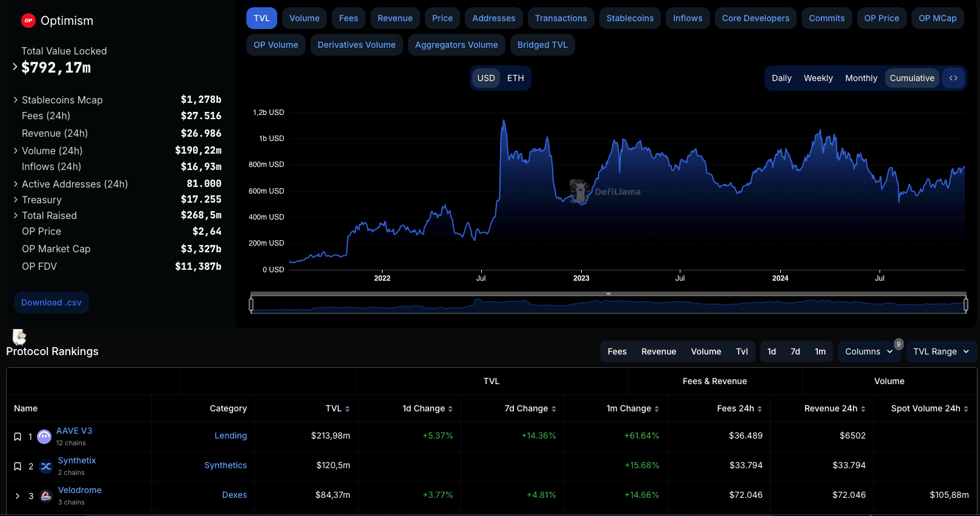Show Volume columns in rankings

[x=706, y=351]
